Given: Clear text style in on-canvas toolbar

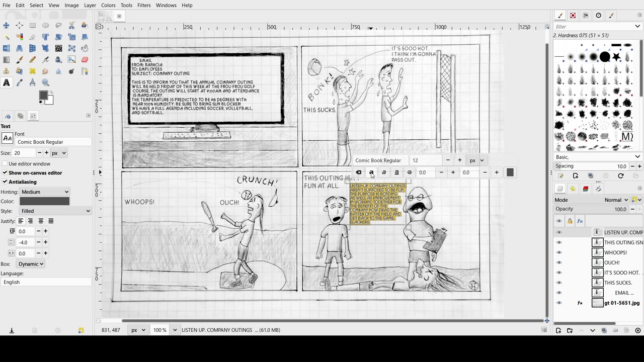Looking at the screenshot, I should tap(359, 172).
